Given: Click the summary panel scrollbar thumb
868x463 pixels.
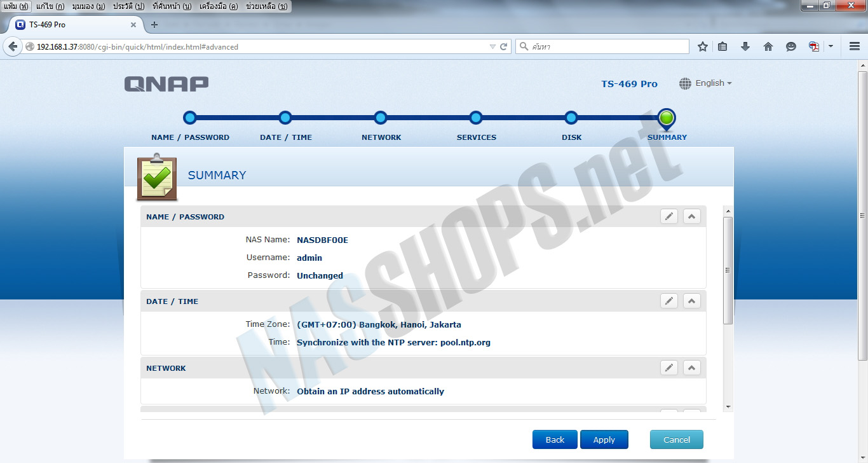Looking at the screenshot, I should coord(728,270).
